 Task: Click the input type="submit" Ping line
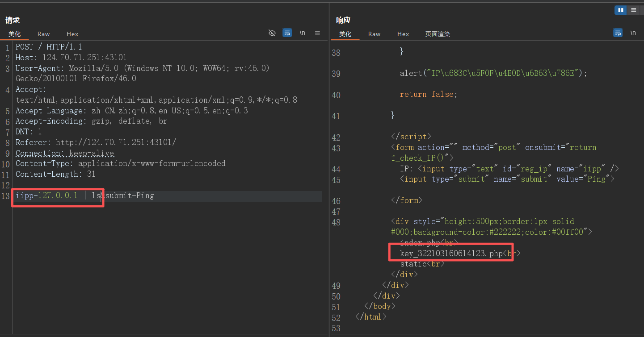(x=507, y=179)
